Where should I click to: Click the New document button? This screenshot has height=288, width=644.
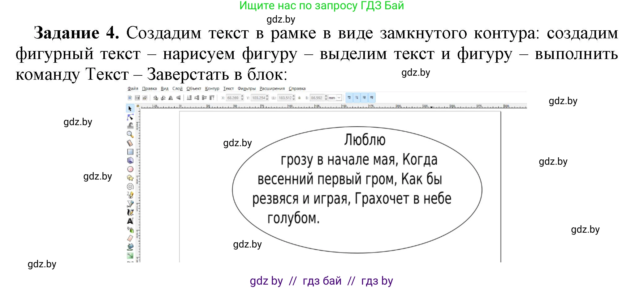129,98
